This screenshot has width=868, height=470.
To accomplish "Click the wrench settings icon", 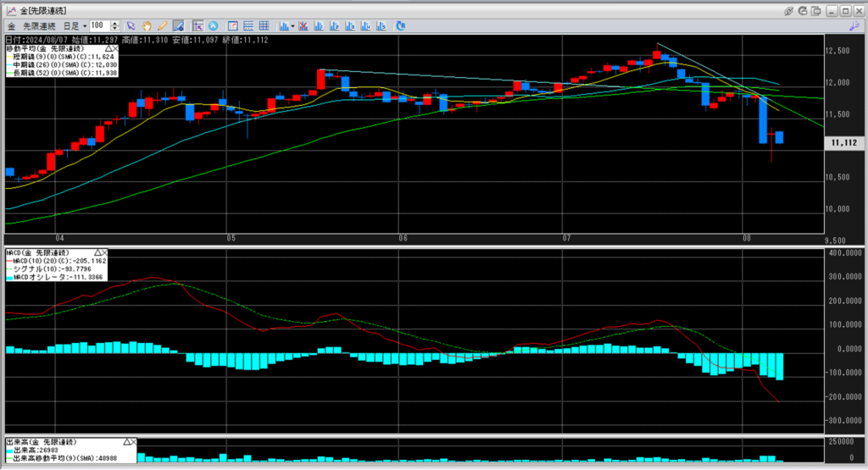I will tap(854, 26).
